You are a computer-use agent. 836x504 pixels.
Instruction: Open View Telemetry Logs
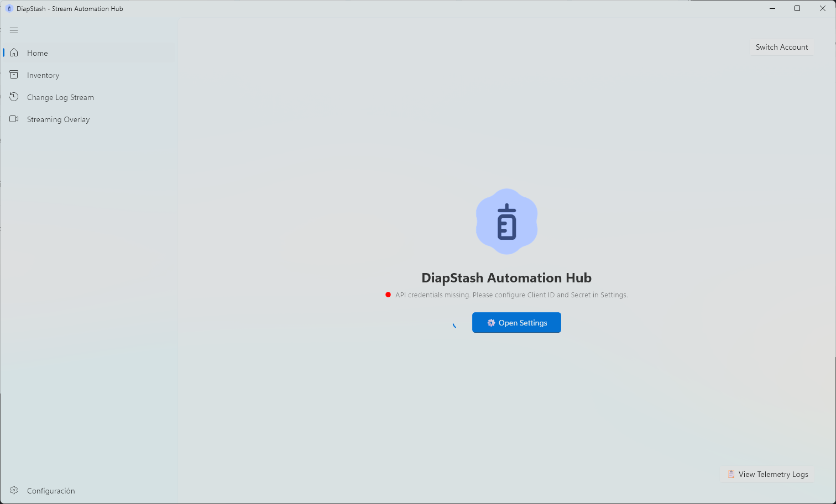[767, 474]
